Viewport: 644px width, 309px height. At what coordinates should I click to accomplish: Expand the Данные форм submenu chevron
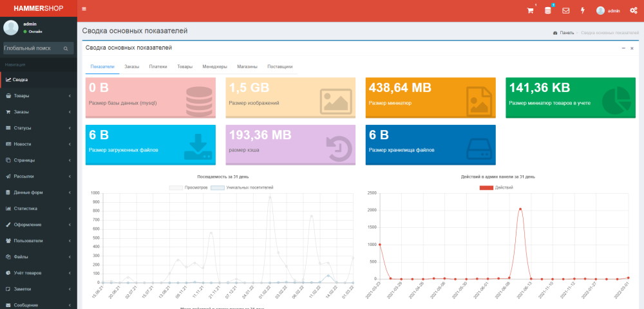click(70, 192)
